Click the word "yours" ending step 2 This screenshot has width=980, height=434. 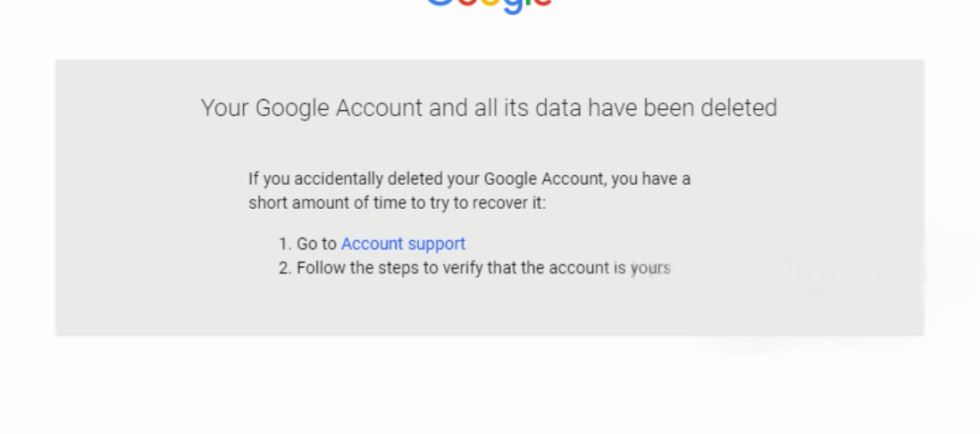pos(650,268)
